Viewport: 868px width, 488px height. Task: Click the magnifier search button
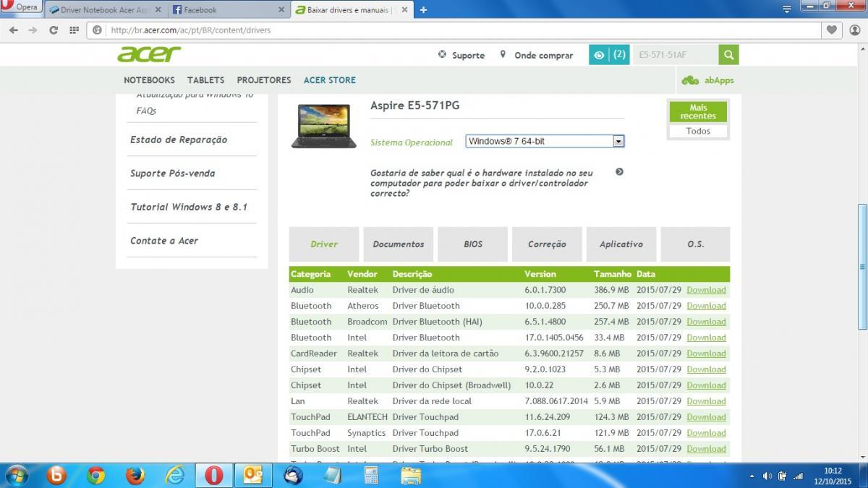tap(728, 54)
